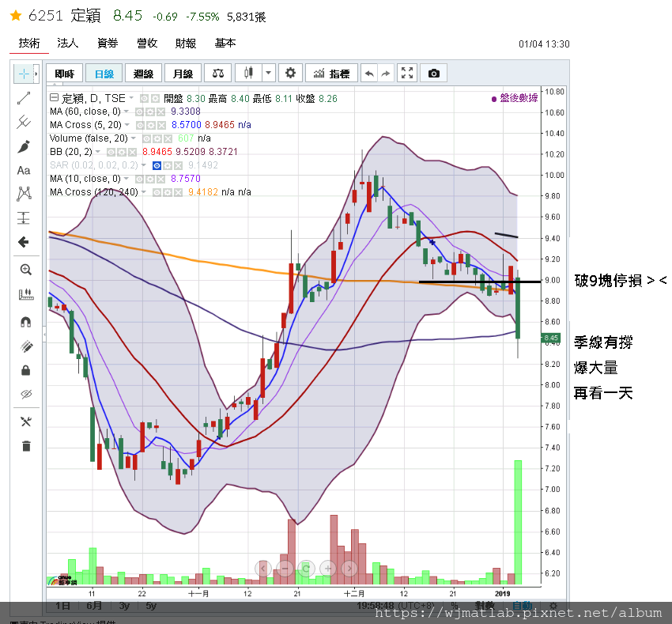Open the 財報 tab

(186, 43)
